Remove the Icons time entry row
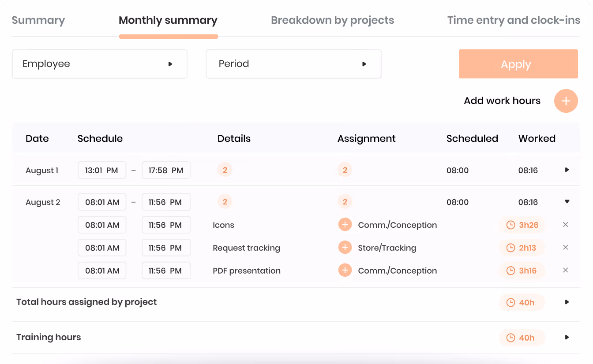Image resolution: width=593 pixels, height=364 pixels. (x=566, y=225)
